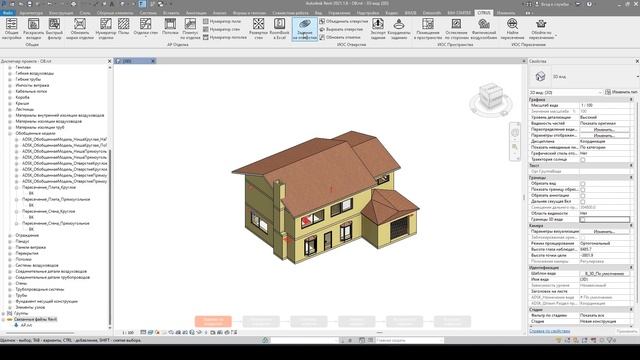Open the Общие настройки tool

11,29
